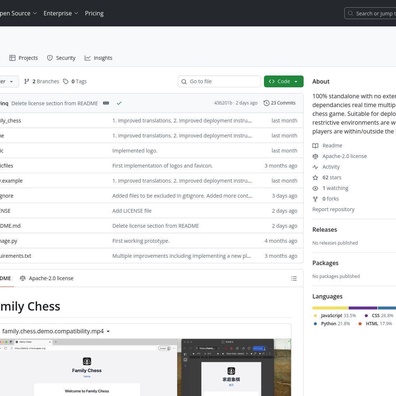Screen dimensions: 396x396
Task: Open the Releases heading link
Action: (x=325, y=229)
